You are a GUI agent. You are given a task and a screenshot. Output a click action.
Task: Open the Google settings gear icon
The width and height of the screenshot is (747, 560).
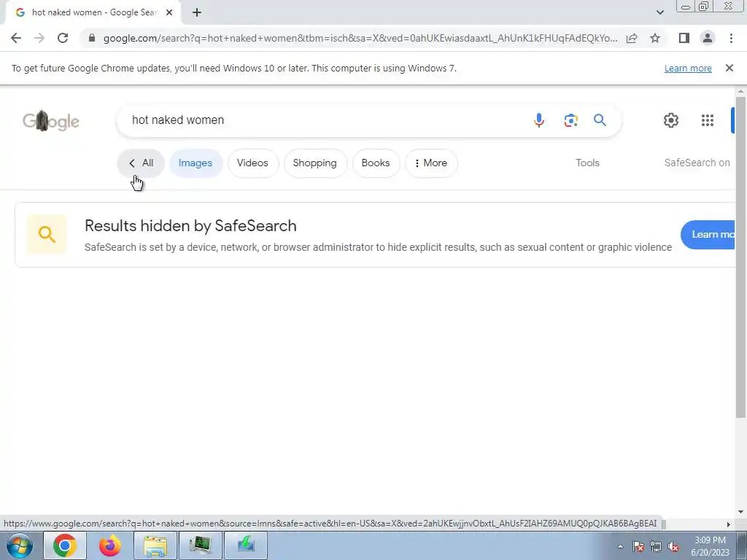pyautogui.click(x=671, y=120)
